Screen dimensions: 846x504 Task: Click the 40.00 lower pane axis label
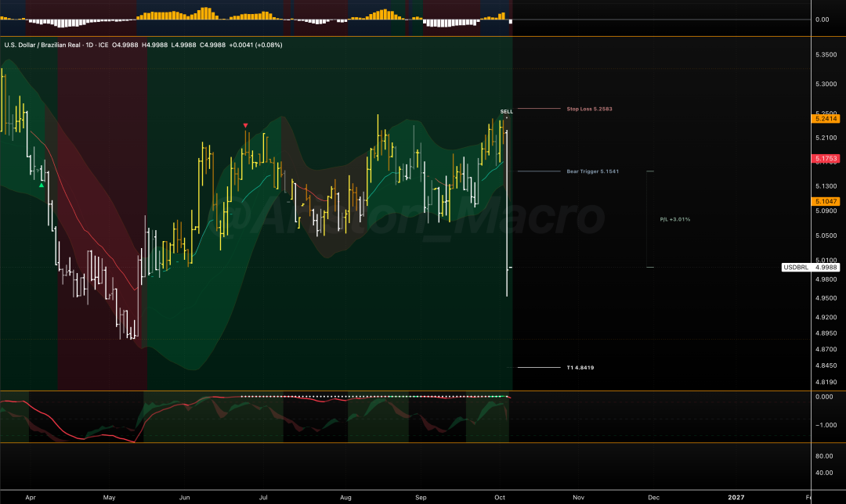(x=824, y=473)
